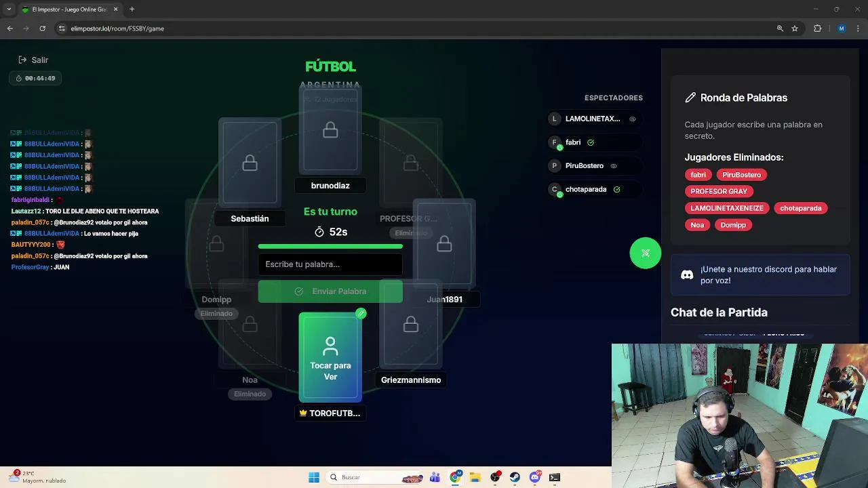Click the round green floating button
The height and width of the screenshot is (488, 868).
click(x=645, y=253)
